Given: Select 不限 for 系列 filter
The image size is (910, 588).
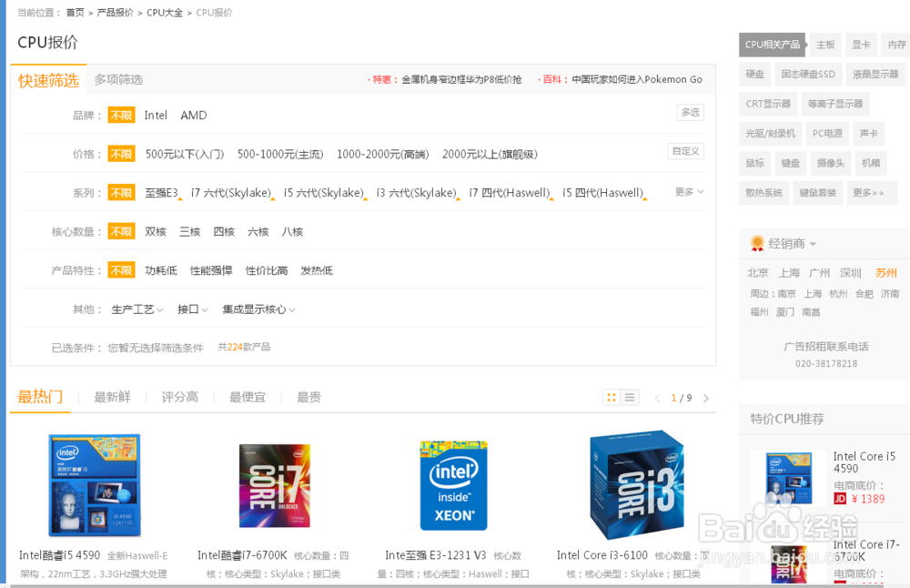Looking at the screenshot, I should click(121, 193).
